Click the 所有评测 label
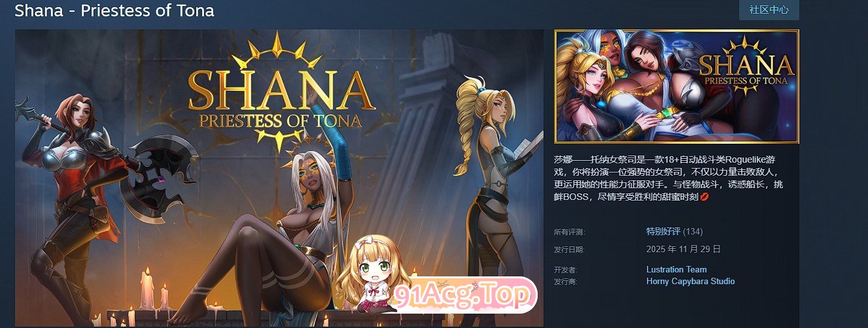The height and width of the screenshot is (328, 868). point(569,232)
